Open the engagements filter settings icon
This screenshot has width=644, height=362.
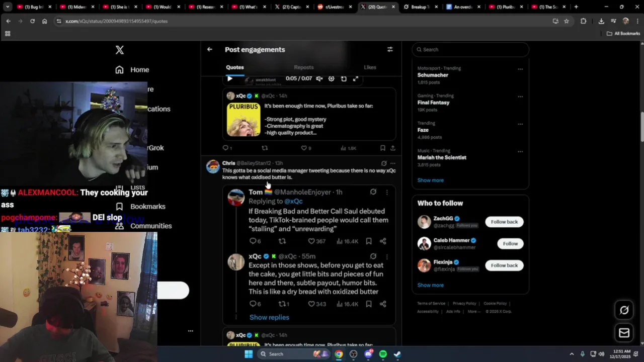tap(390, 49)
